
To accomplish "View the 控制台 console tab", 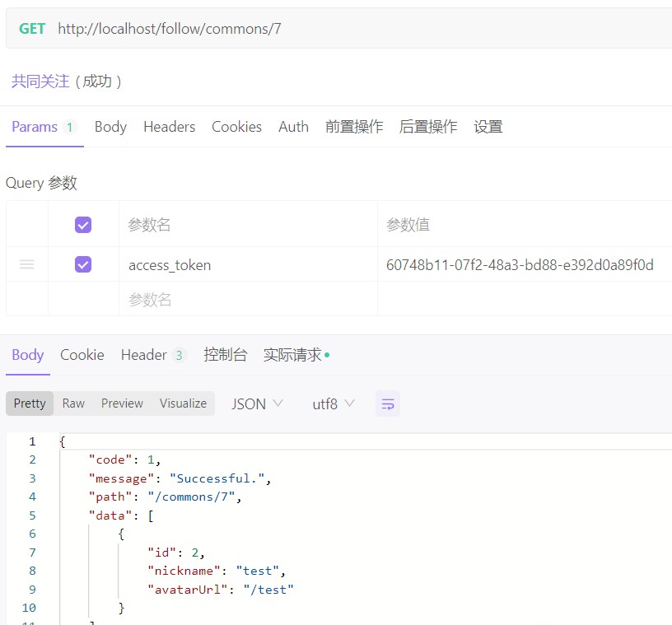I will point(225,355).
